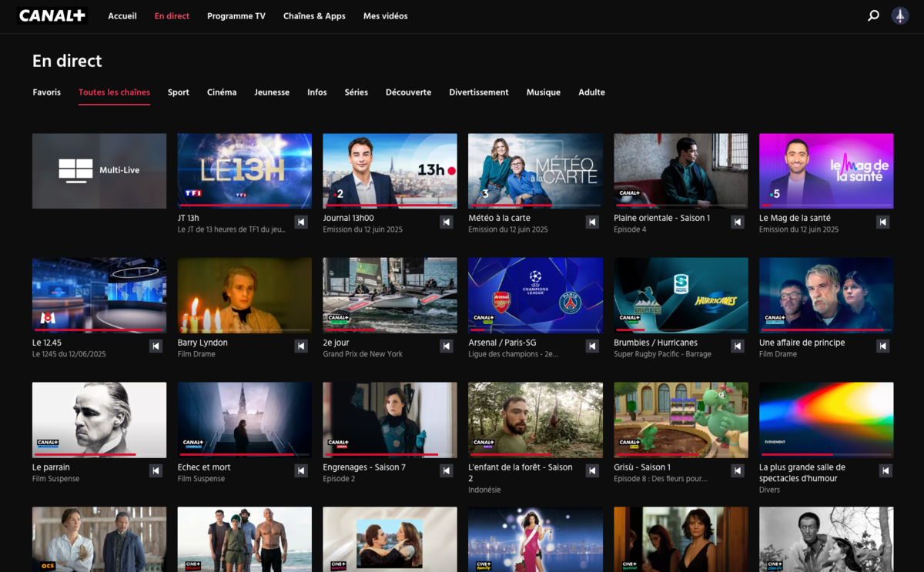Restart Brumbies / Hurricanes from start

coord(738,346)
